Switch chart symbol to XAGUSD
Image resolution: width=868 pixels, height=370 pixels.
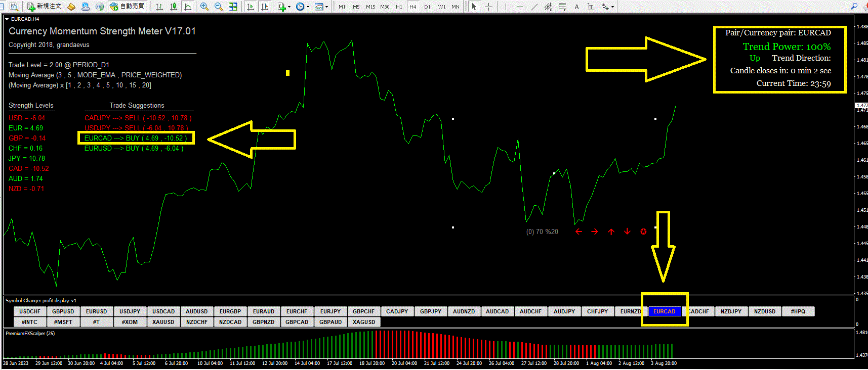point(364,322)
